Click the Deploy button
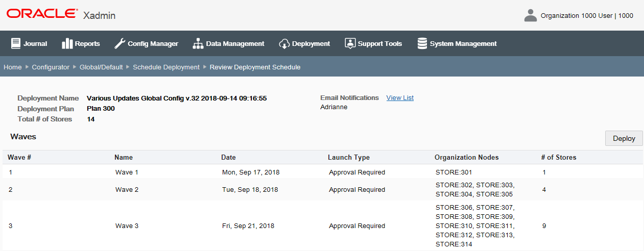The width and height of the screenshot is (644, 251). (624, 138)
